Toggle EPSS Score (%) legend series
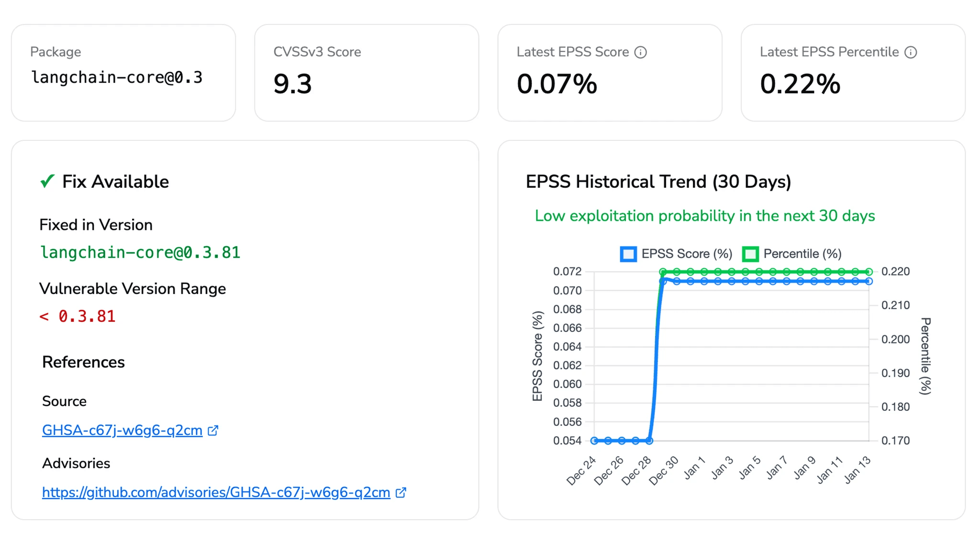980x546 pixels. point(686,254)
